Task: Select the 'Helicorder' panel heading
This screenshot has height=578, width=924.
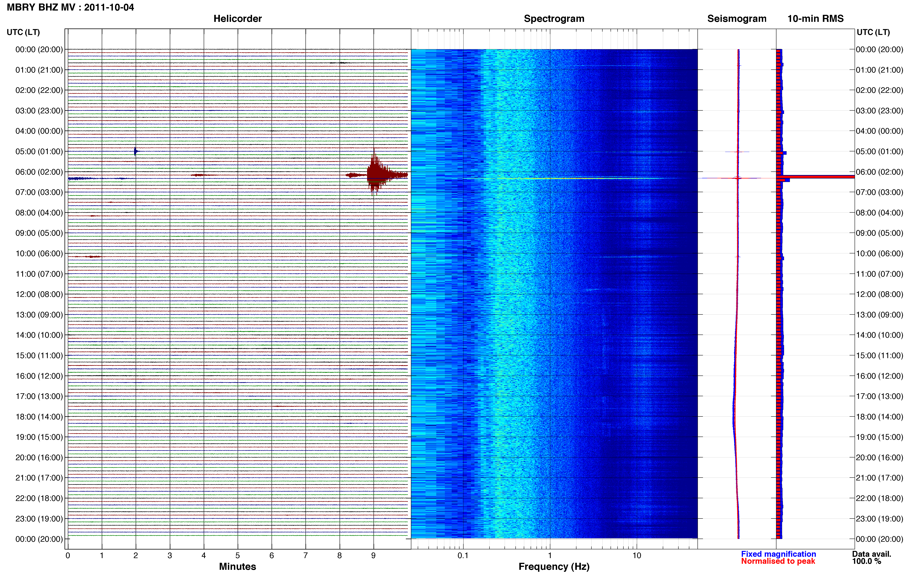Action: coord(238,19)
